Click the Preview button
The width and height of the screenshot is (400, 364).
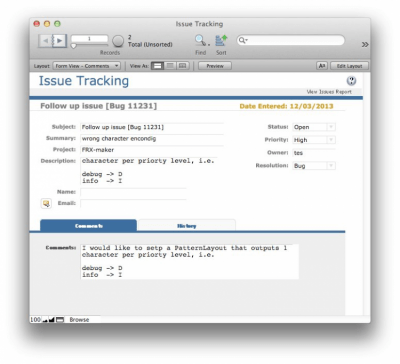click(x=215, y=66)
